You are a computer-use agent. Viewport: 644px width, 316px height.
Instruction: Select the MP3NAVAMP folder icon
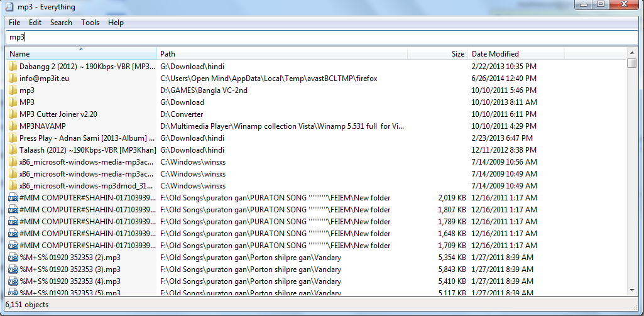[13, 126]
